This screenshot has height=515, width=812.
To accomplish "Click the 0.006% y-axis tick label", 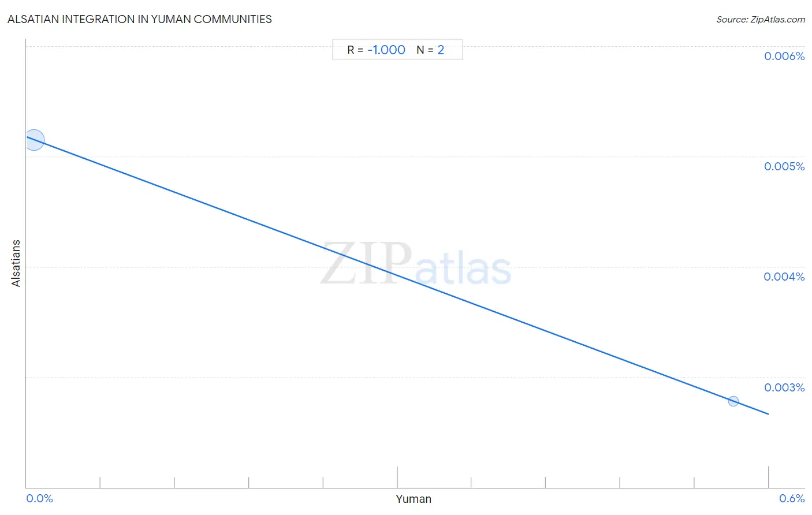I will (784, 56).
